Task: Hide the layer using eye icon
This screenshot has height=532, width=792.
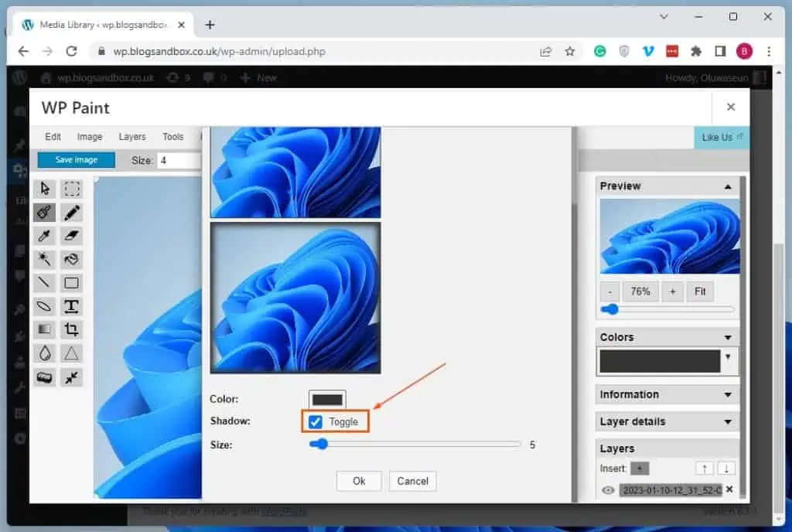Action: 608,489
